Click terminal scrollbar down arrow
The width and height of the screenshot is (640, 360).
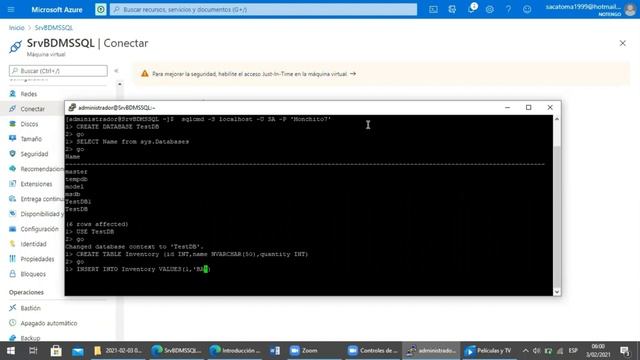557,292
